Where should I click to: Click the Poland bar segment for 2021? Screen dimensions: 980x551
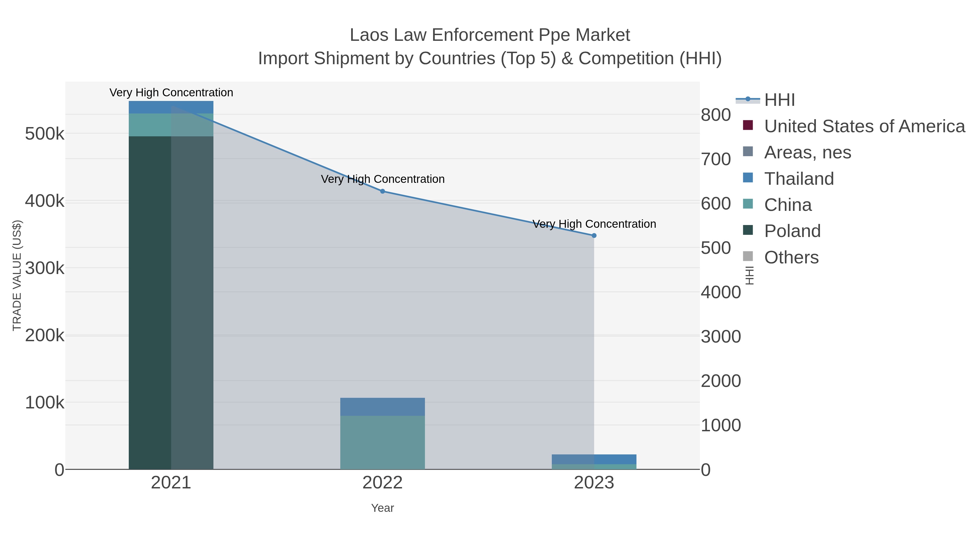[171, 303]
